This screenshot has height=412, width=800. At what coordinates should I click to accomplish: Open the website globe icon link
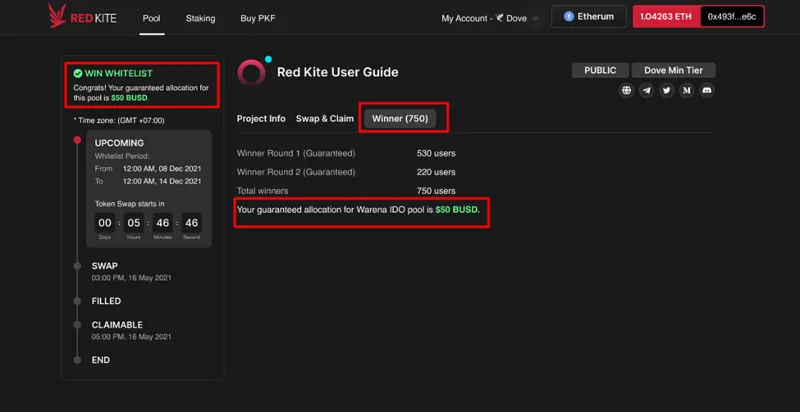(x=627, y=90)
